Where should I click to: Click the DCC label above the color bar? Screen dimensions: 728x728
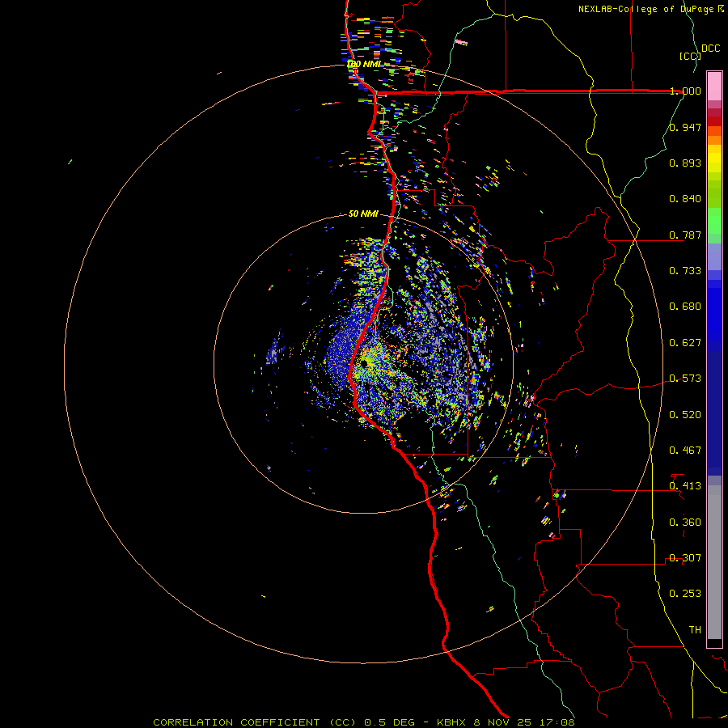711,49
